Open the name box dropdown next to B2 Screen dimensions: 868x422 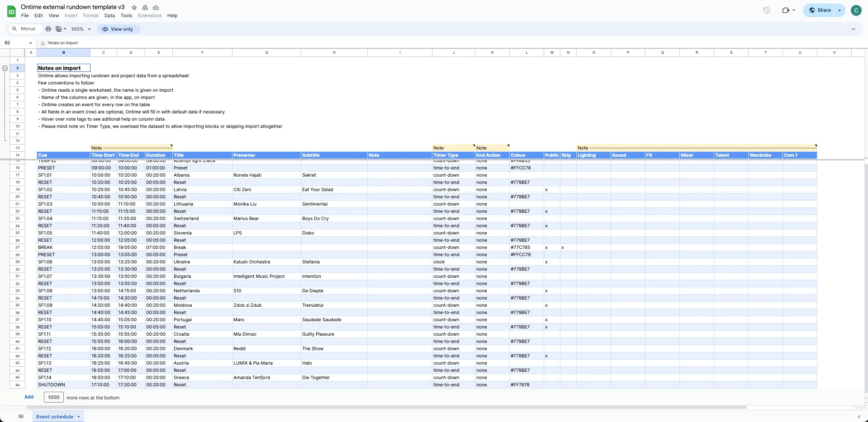point(30,43)
